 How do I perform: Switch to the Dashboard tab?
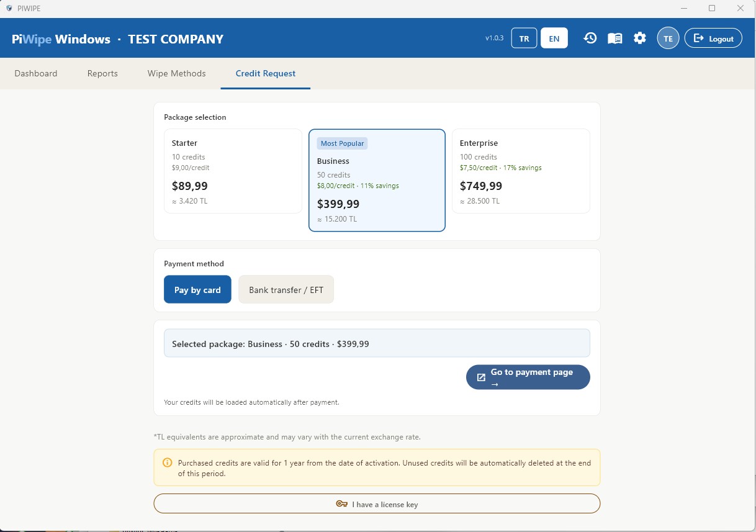pyautogui.click(x=35, y=73)
